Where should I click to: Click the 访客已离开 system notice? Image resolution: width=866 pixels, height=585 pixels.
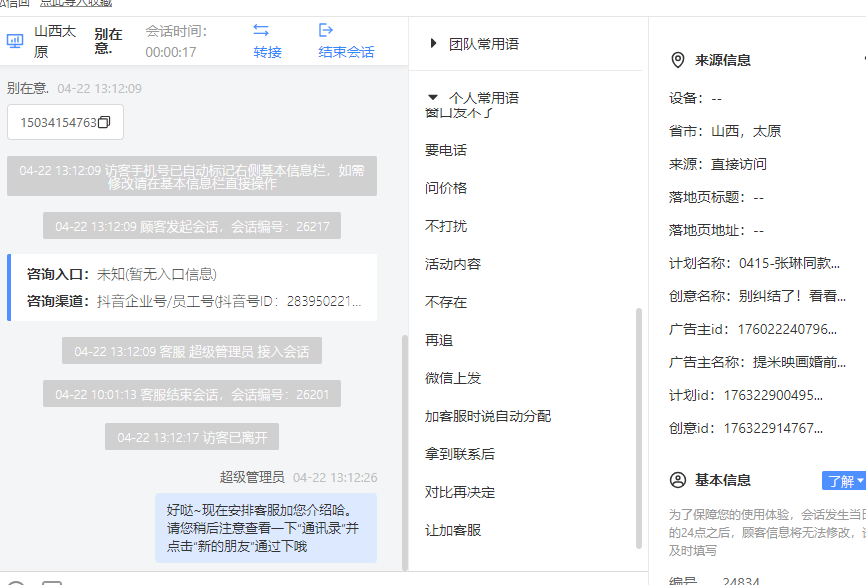[x=192, y=438]
